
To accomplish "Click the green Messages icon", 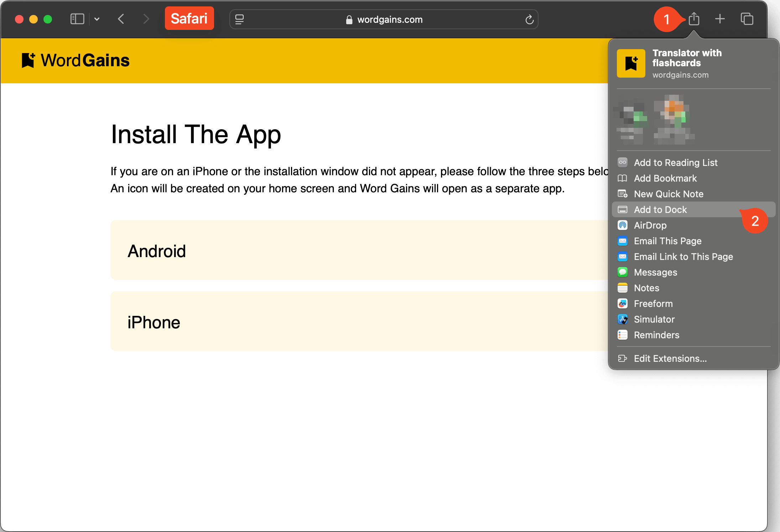I will click(x=622, y=272).
